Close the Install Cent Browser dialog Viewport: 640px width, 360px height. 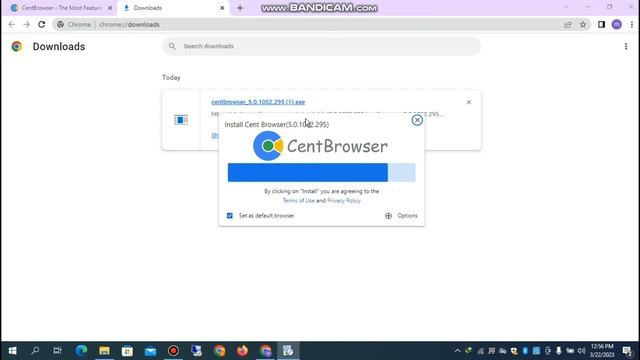417,120
